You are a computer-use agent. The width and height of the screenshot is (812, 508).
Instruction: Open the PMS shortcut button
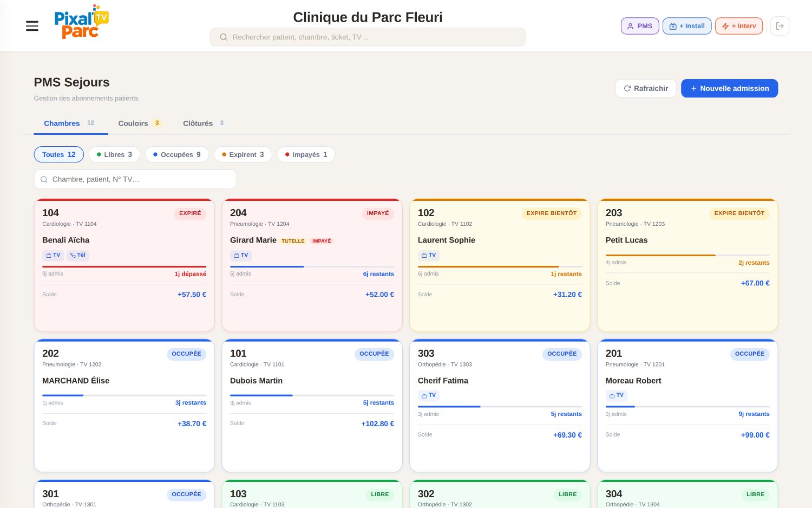click(640, 26)
